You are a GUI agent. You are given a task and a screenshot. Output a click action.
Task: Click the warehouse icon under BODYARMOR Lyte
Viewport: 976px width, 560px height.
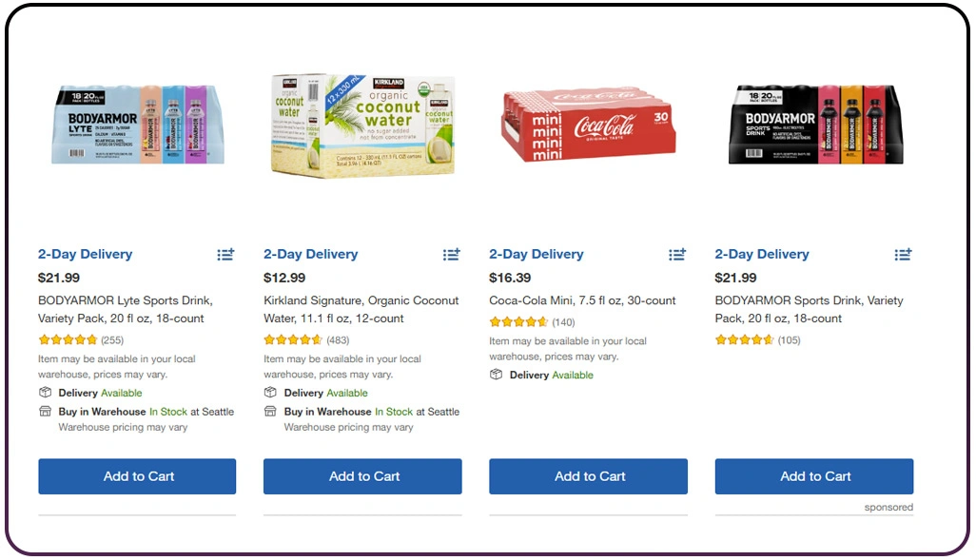pyautogui.click(x=45, y=412)
